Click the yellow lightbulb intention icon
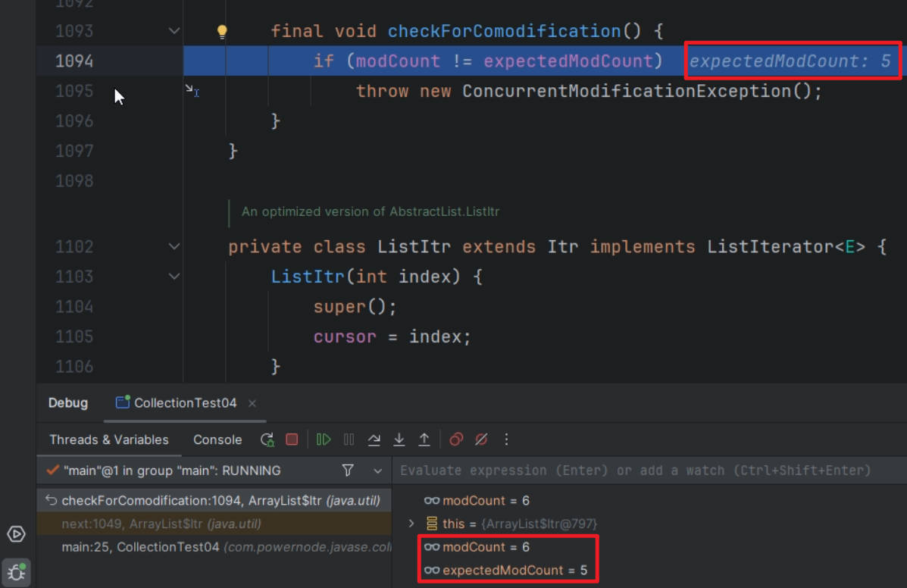Screen dimensions: 907x588 (x=222, y=32)
